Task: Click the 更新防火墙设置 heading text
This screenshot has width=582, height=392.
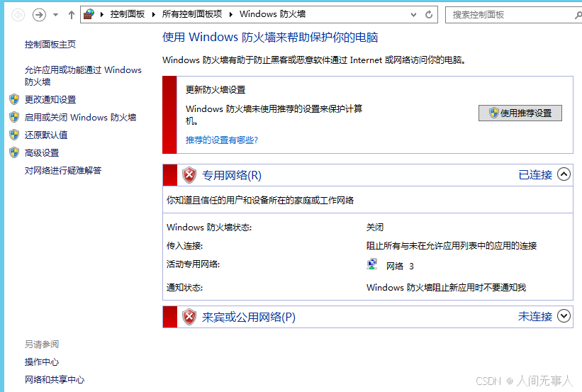Action: pyautogui.click(x=216, y=90)
